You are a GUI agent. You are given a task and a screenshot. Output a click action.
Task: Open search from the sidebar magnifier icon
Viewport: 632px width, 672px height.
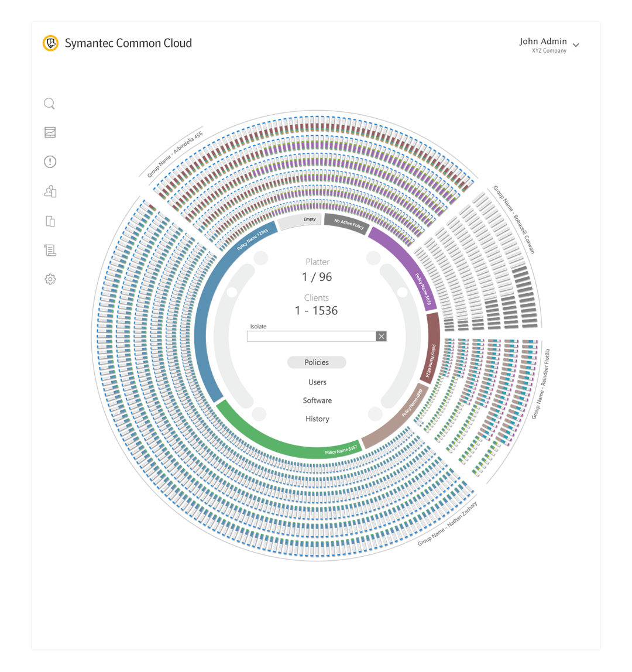click(50, 104)
